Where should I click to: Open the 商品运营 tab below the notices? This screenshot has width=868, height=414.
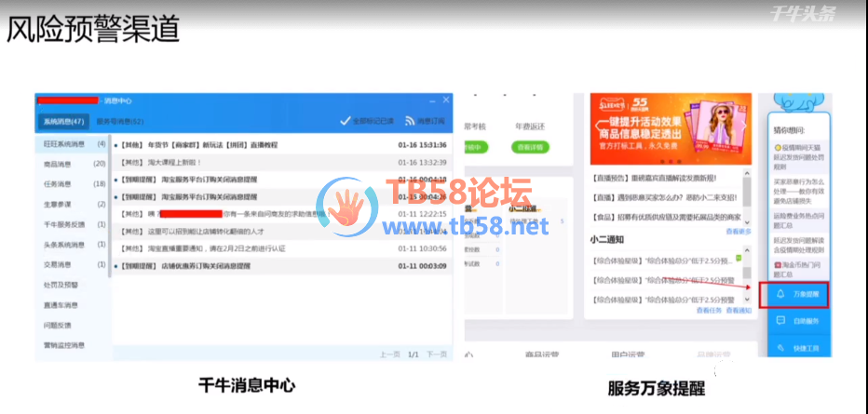(x=540, y=354)
